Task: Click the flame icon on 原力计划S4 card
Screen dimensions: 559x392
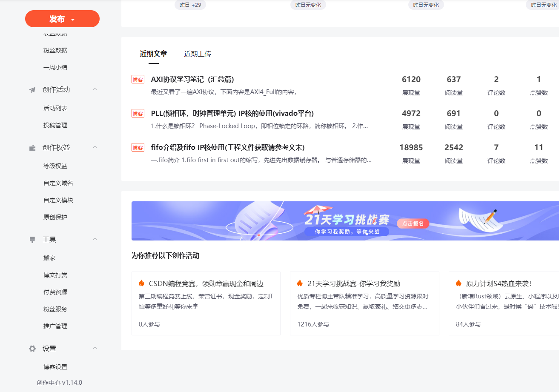Action: point(458,283)
